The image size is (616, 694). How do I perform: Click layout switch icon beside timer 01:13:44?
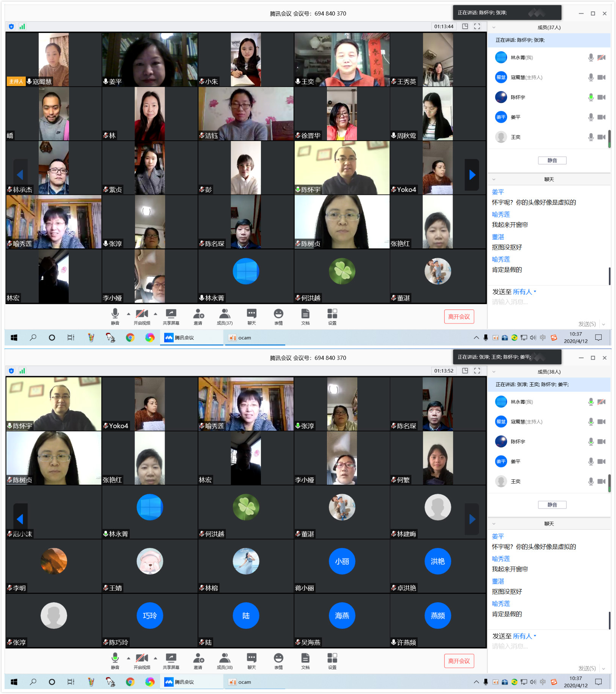(465, 26)
